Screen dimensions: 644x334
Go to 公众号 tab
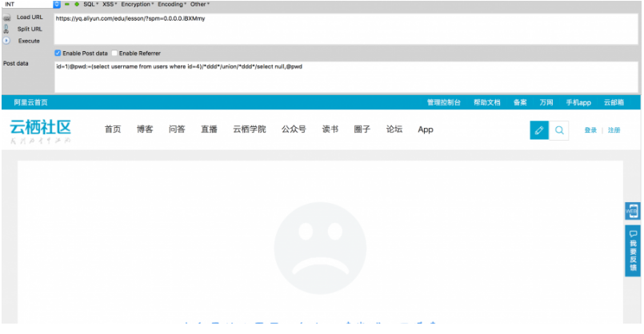(294, 129)
